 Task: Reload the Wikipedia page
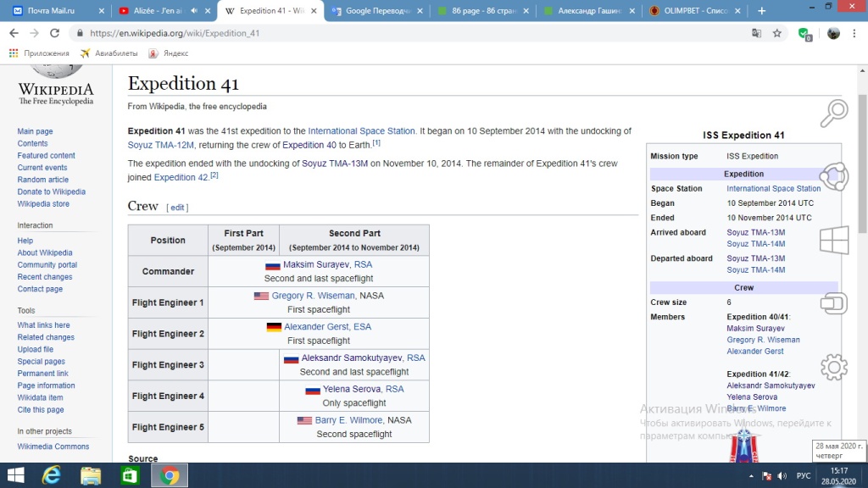(54, 33)
